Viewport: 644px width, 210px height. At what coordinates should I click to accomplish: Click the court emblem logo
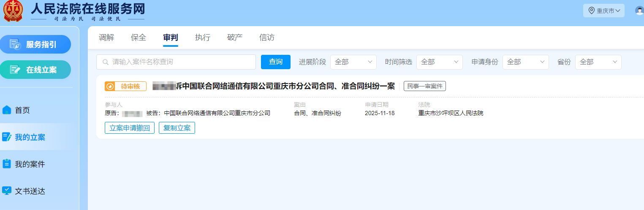coord(13,11)
